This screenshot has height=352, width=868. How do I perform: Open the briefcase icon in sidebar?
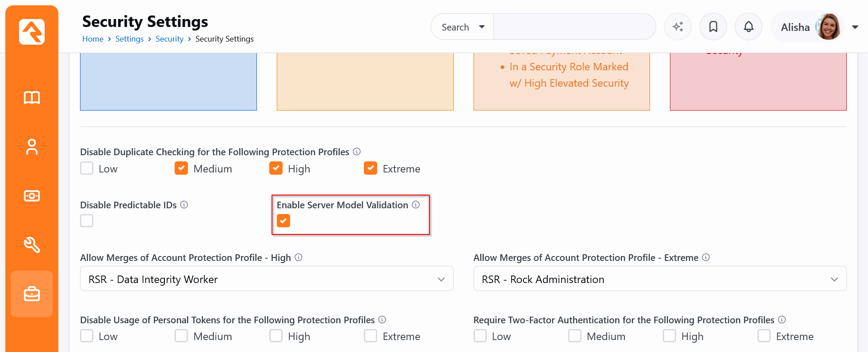coord(32,294)
